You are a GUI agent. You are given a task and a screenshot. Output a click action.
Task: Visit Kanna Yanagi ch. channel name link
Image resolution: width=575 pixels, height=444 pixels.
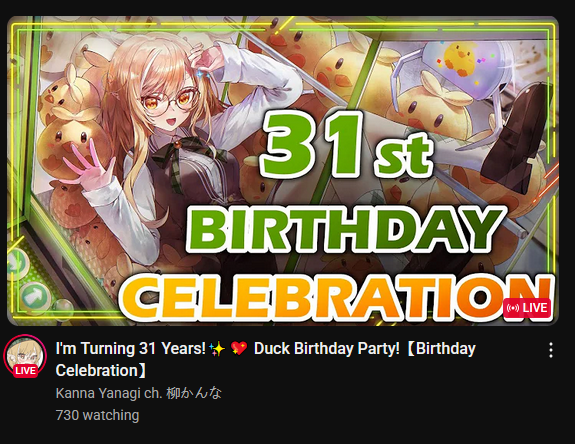139,393
